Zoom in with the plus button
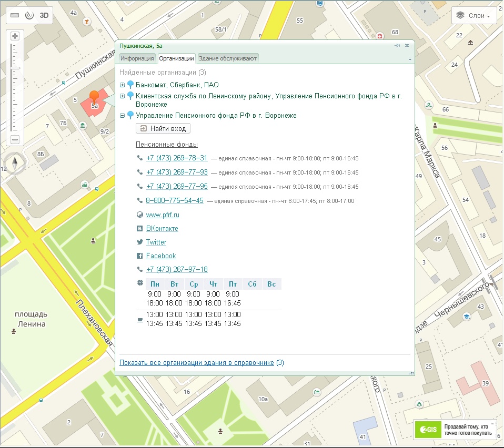The image size is (504, 448). [15, 36]
